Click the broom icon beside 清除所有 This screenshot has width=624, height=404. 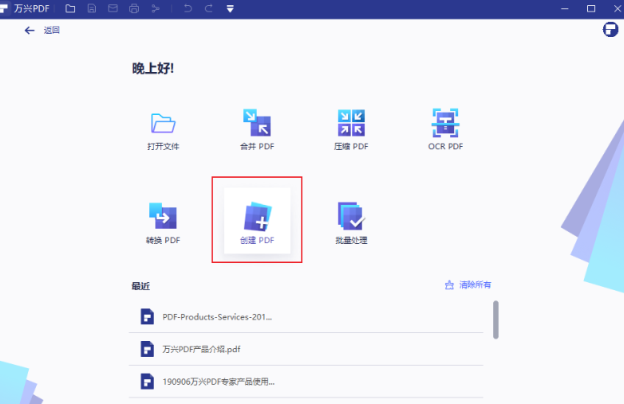click(x=449, y=285)
